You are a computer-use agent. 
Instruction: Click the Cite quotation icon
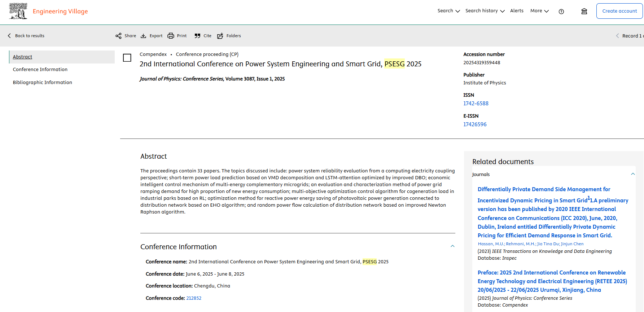point(197,36)
